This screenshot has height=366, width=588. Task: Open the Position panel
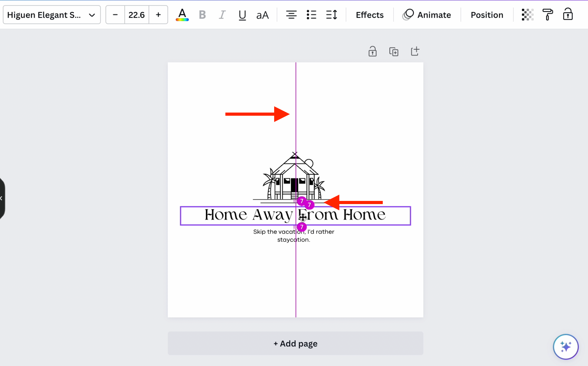tap(487, 15)
